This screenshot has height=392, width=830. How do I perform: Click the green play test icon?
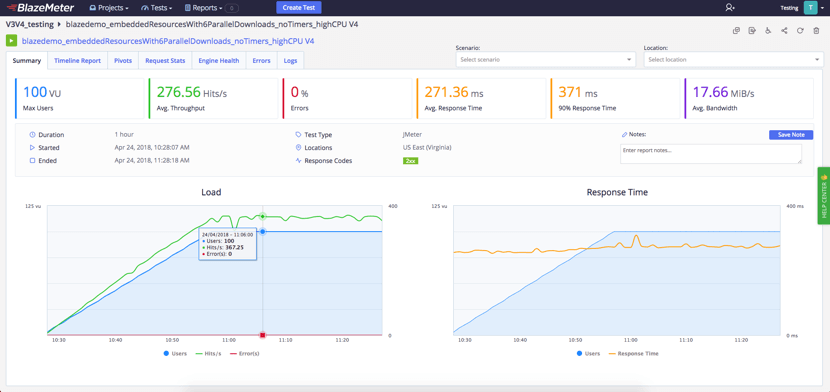coord(11,40)
